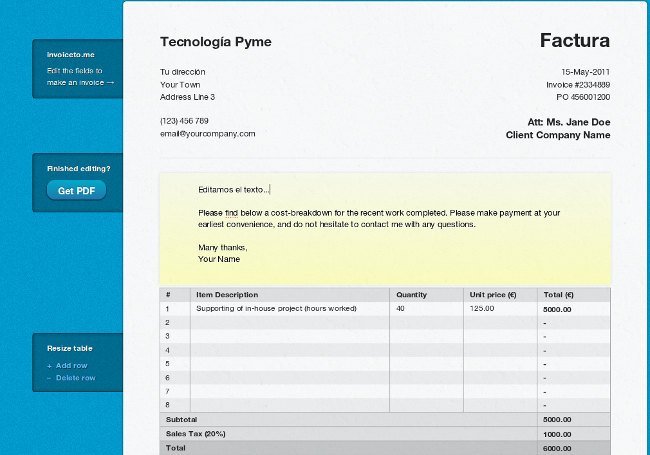The height and width of the screenshot is (455, 650).
Task: Edit the PO 456001200 field
Action: click(x=582, y=97)
